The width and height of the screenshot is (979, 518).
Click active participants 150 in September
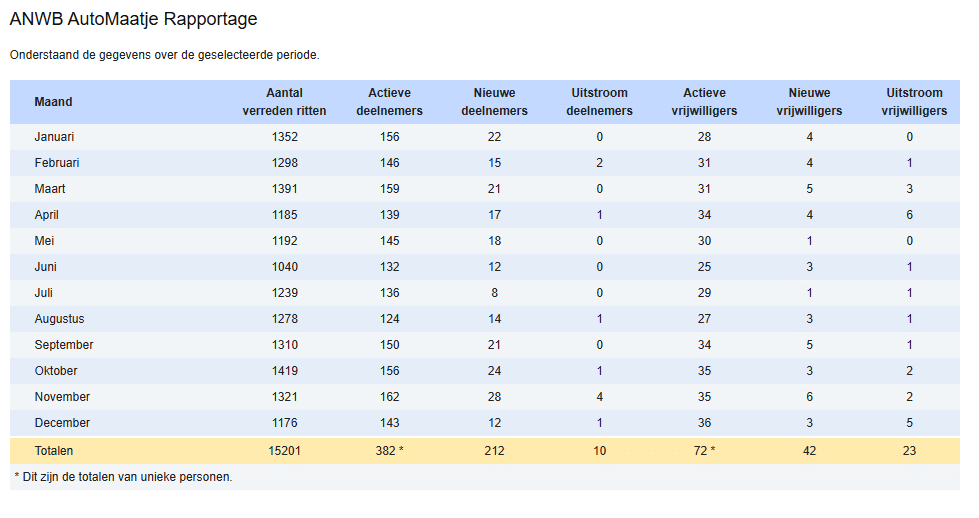(390, 345)
